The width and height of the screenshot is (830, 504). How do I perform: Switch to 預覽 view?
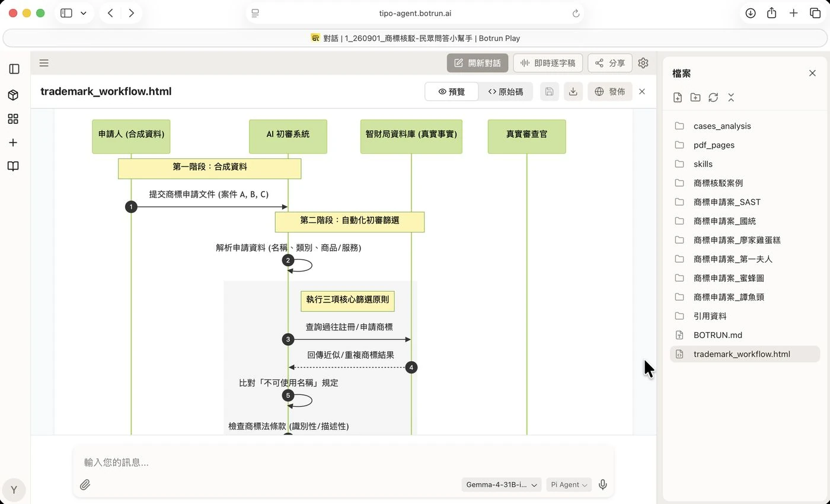[x=452, y=91]
